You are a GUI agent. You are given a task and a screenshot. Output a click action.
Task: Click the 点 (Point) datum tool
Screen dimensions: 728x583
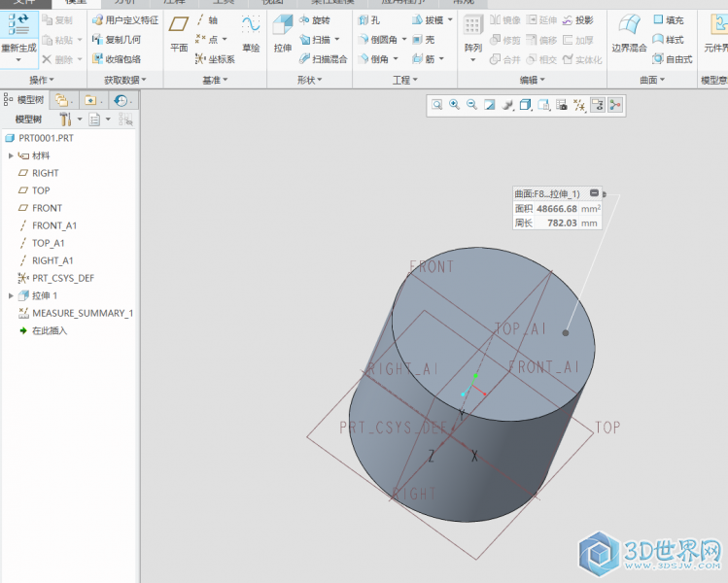coord(207,40)
